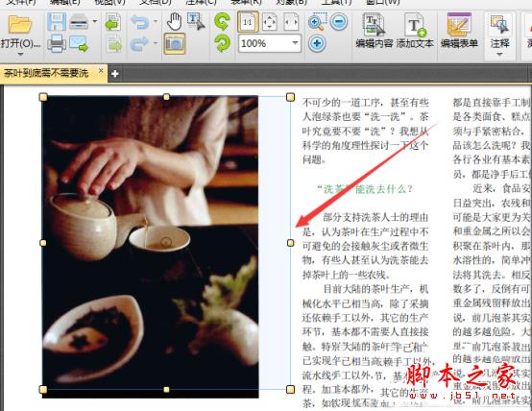Click the top-right selection handle
The width and height of the screenshot is (532, 411).
click(x=290, y=97)
